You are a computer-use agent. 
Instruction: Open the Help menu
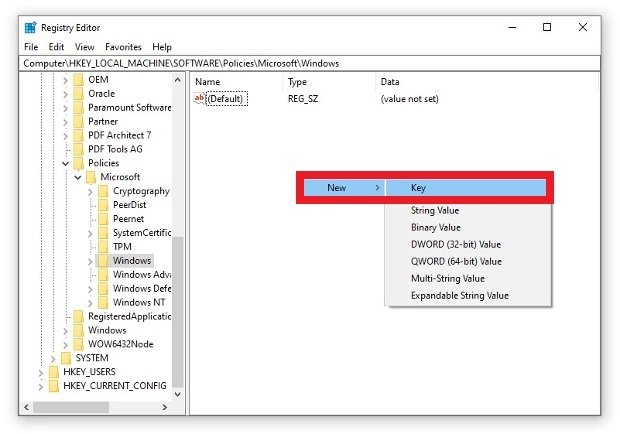(162, 47)
